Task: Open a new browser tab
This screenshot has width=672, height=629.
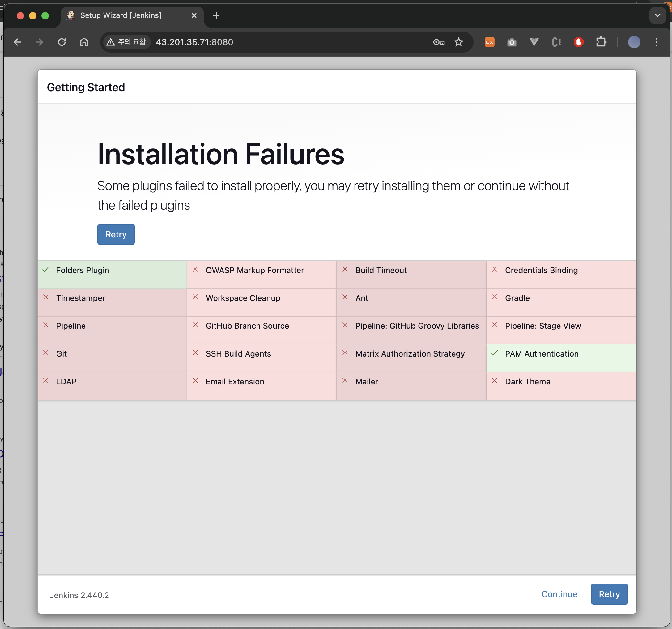Action: coord(216,15)
